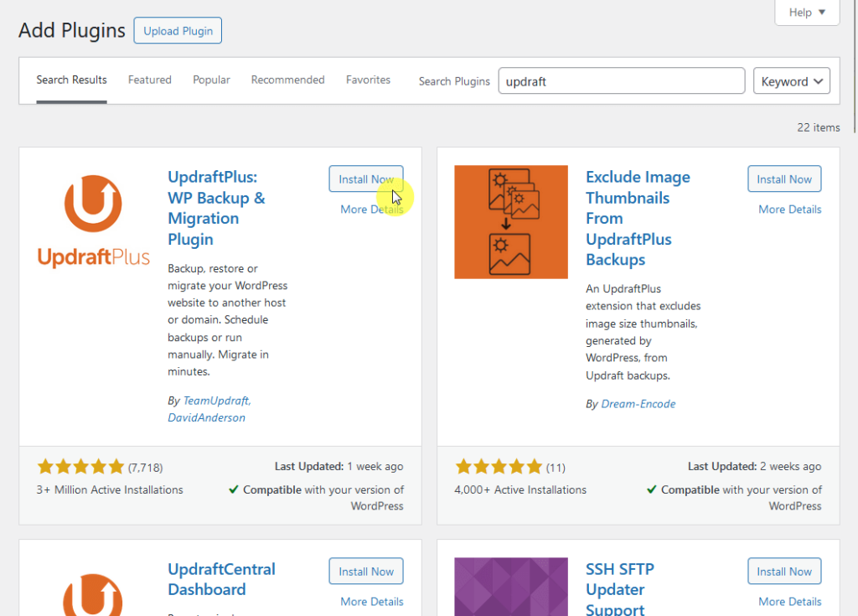Click 4,000+ Active Installations text
Image resolution: width=858 pixels, height=616 pixels.
519,489
